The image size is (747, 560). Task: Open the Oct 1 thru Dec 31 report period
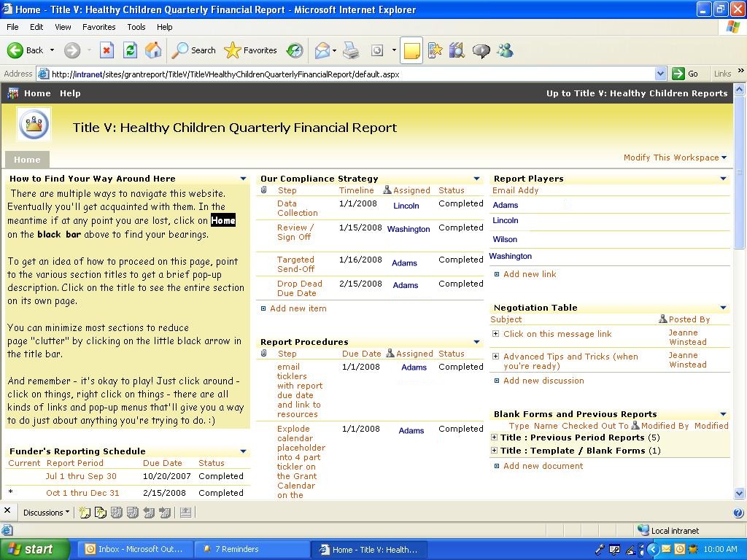[82, 493]
